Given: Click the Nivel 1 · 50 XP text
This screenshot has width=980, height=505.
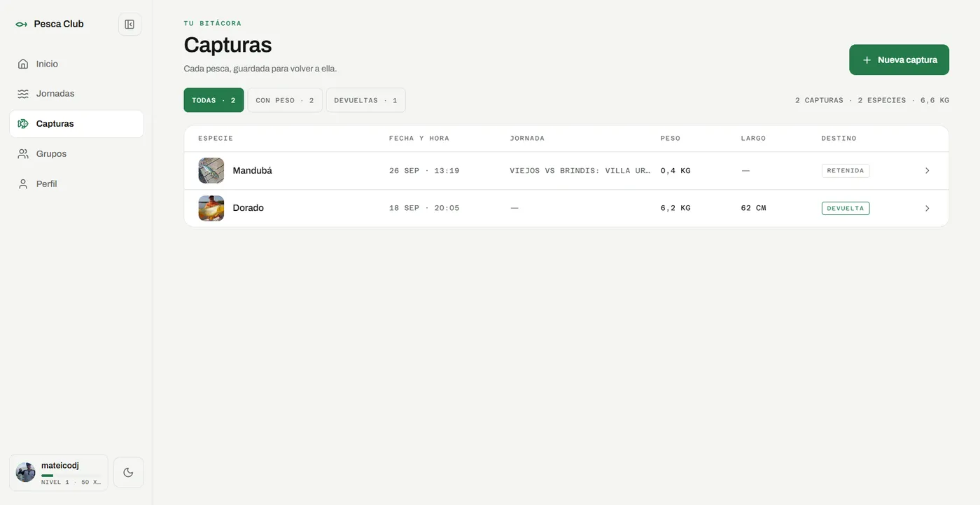Looking at the screenshot, I should click(71, 482).
